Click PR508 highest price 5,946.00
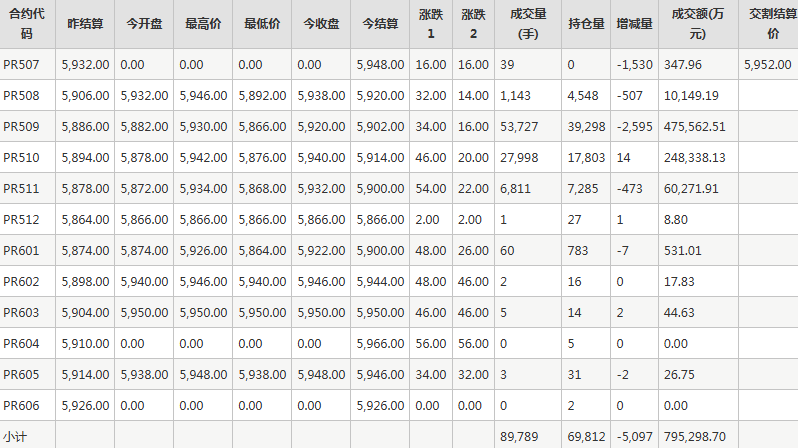This screenshot has width=798, height=448. click(203, 96)
